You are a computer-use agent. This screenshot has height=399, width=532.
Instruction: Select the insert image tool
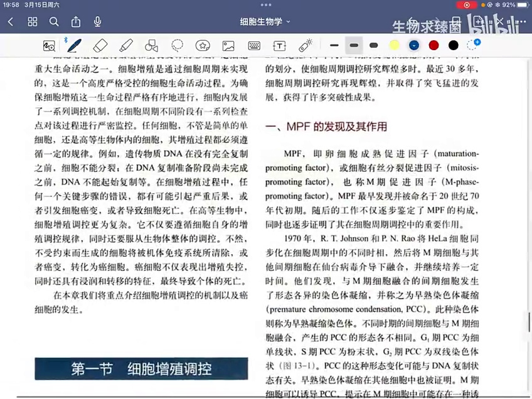point(228,46)
